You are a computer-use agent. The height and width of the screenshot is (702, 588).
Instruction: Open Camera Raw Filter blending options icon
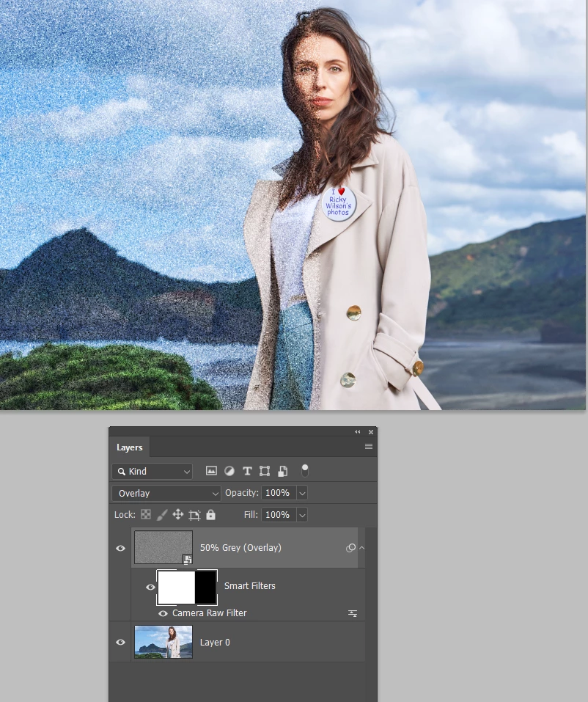click(353, 613)
